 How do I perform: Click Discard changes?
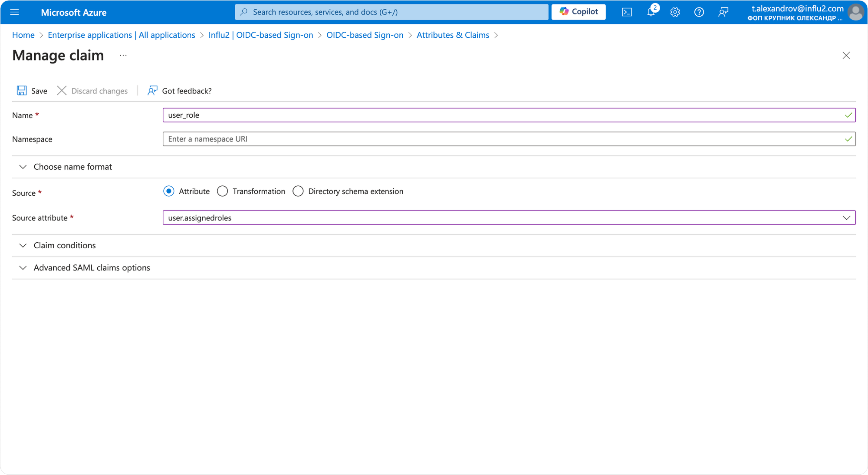click(92, 91)
